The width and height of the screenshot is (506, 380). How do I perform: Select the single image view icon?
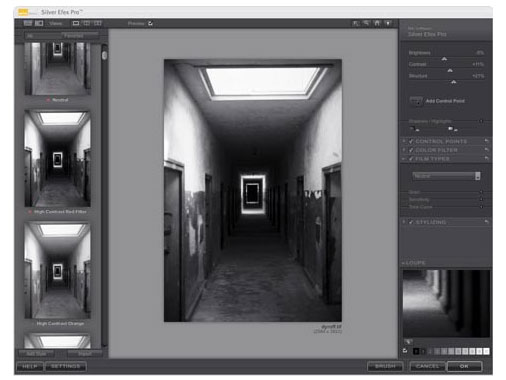coord(76,23)
